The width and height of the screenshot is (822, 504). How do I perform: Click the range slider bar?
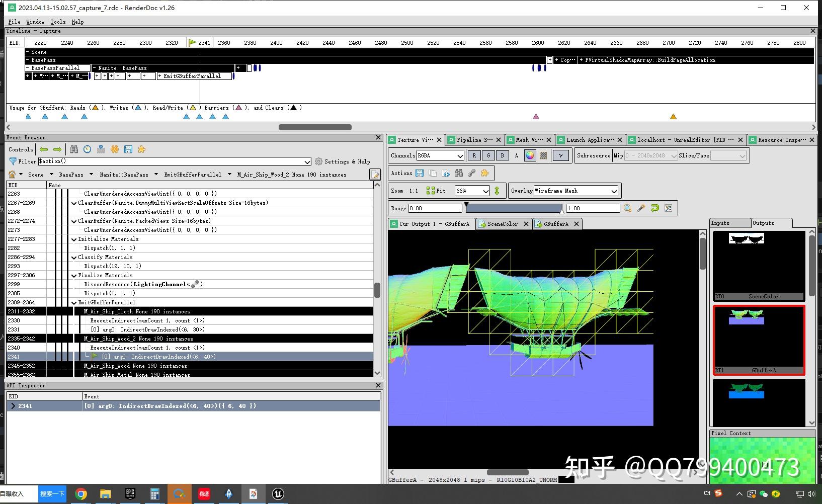(514, 208)
